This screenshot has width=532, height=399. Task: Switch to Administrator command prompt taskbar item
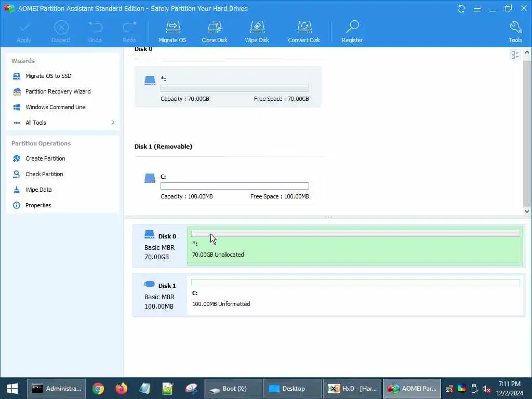pos(56,389)
